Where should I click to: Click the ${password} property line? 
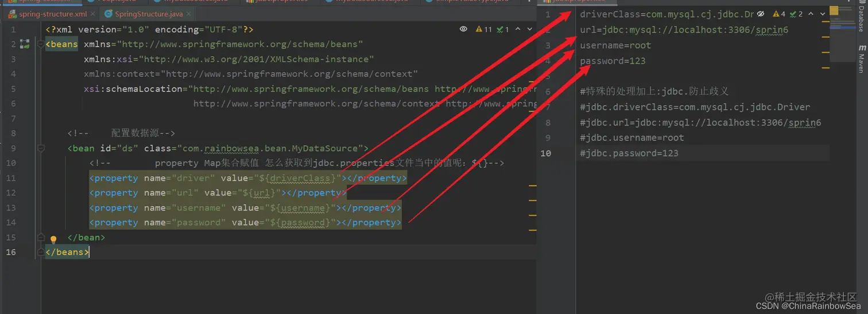[245, 223]
